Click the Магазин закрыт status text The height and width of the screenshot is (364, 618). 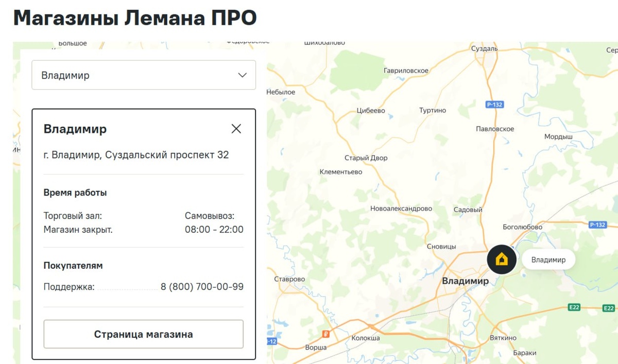click(78, 230)
